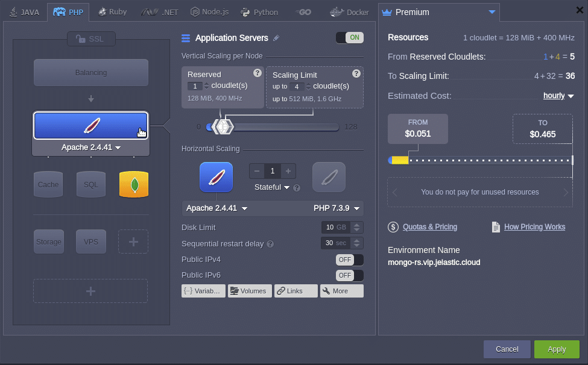Edit the Application Servers layer name

point(276,38)
